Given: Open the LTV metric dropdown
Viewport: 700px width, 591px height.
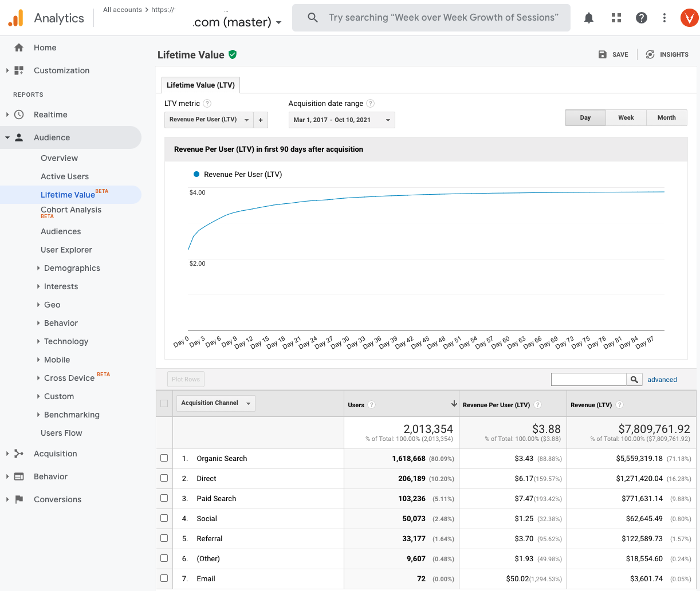Looking at the screenshot, I should [x=209, y=120].
